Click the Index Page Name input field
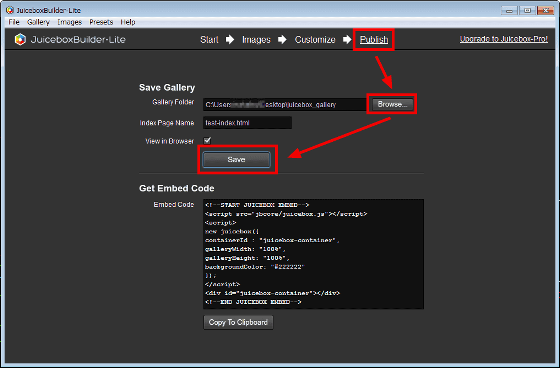 click(247, 123)
